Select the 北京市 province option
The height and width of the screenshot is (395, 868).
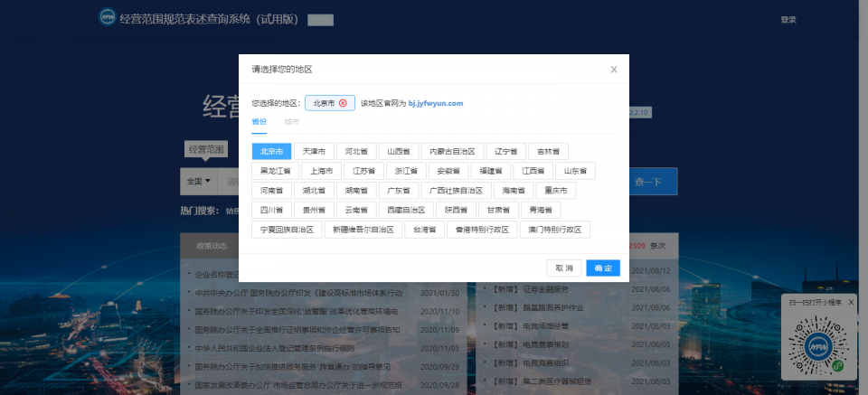[x=272, y=151]
